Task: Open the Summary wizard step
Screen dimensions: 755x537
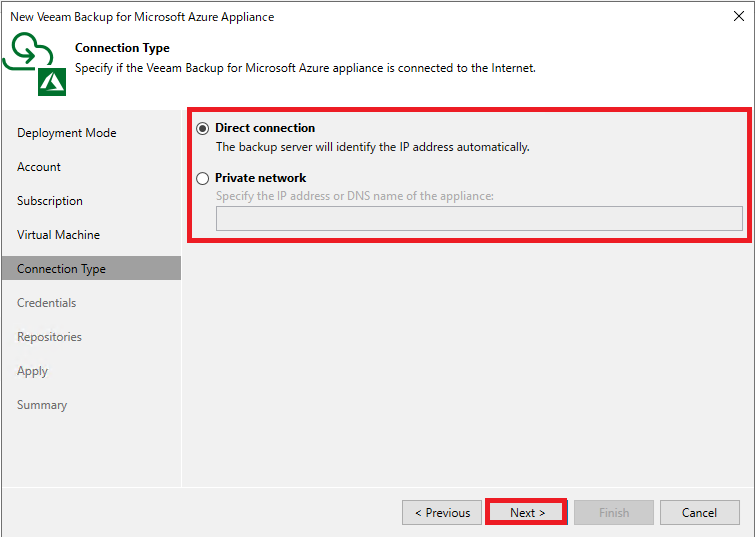Action: click(42, 405)
